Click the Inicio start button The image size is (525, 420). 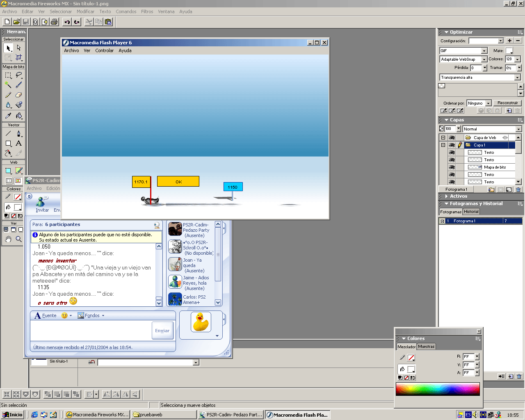[12, 415]
